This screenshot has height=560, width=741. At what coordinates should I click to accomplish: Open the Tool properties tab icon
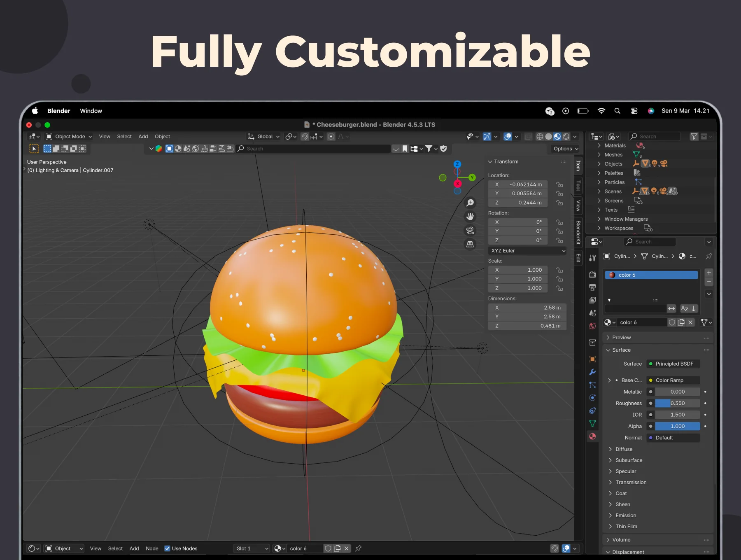coord(592,258)
